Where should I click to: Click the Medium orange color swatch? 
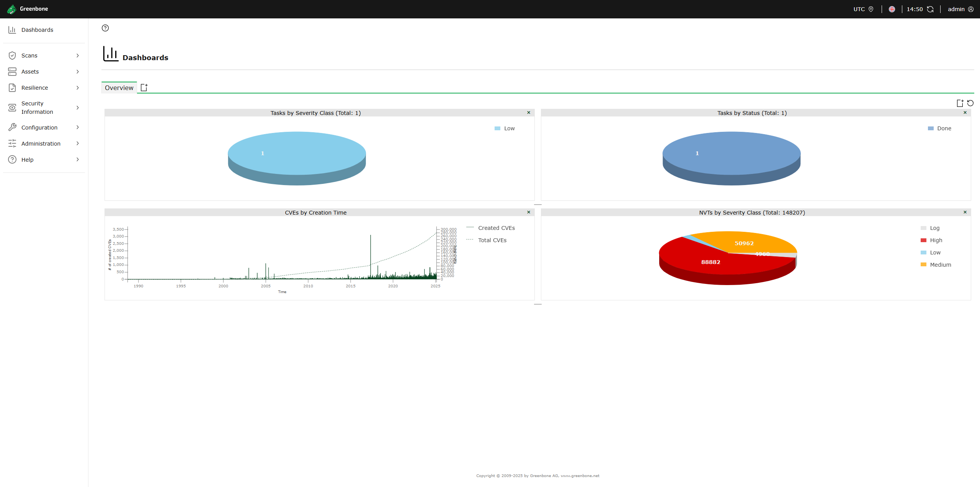923,265
